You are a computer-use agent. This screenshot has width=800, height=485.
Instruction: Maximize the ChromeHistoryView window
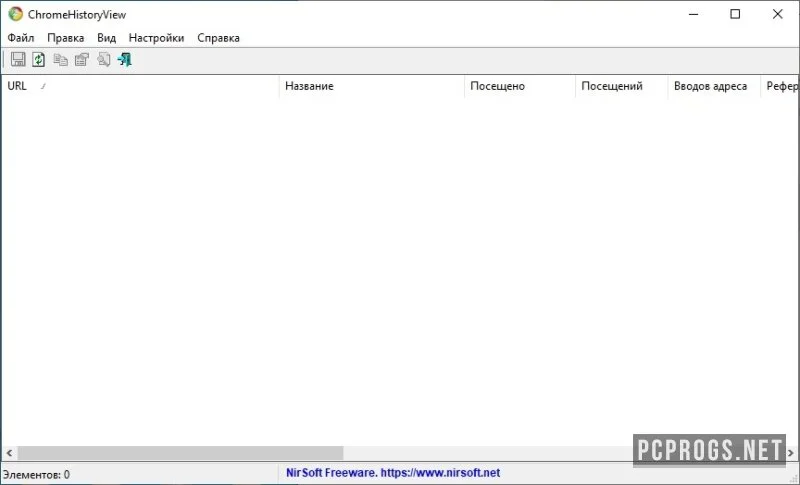point(735,14)
